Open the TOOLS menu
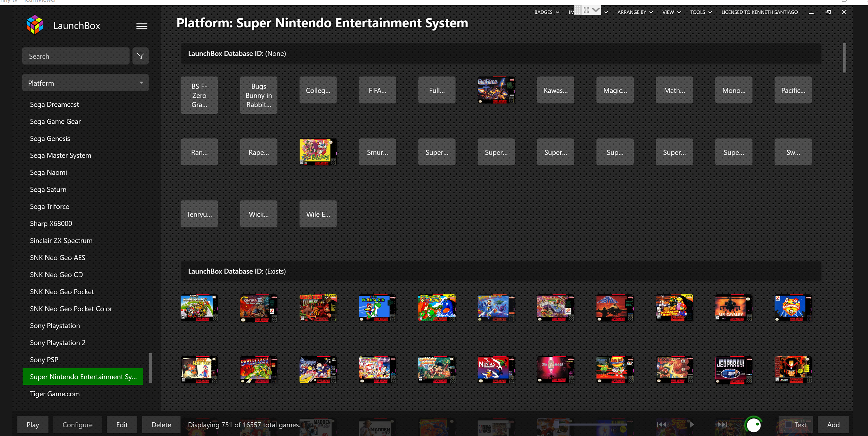 (x=701, y=12)
